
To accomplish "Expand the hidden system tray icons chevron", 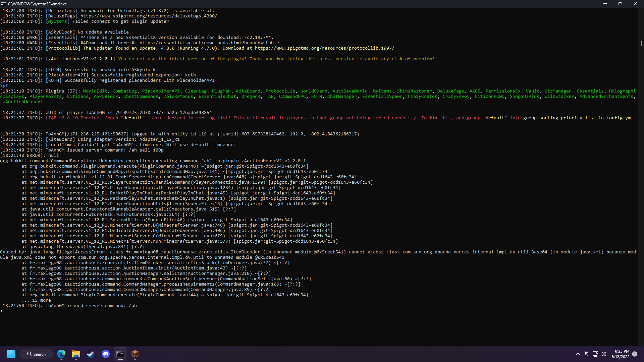I will pos(578,354).
